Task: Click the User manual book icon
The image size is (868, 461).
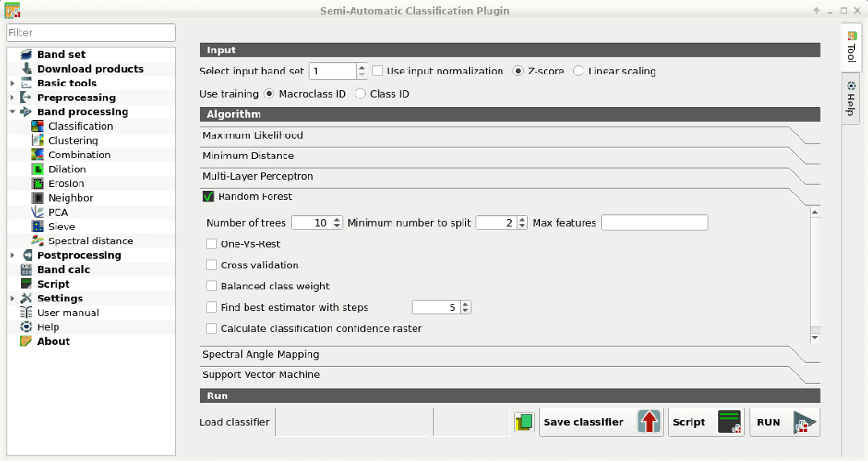Action: tap(26, 313)
